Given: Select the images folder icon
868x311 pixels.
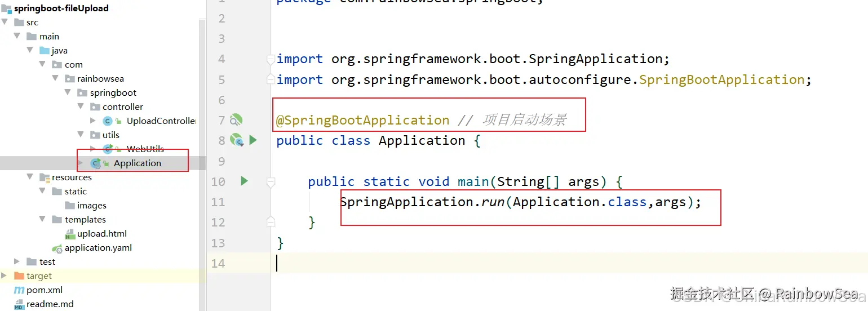Looking at the screenshot, I should (x=69, y=206).
